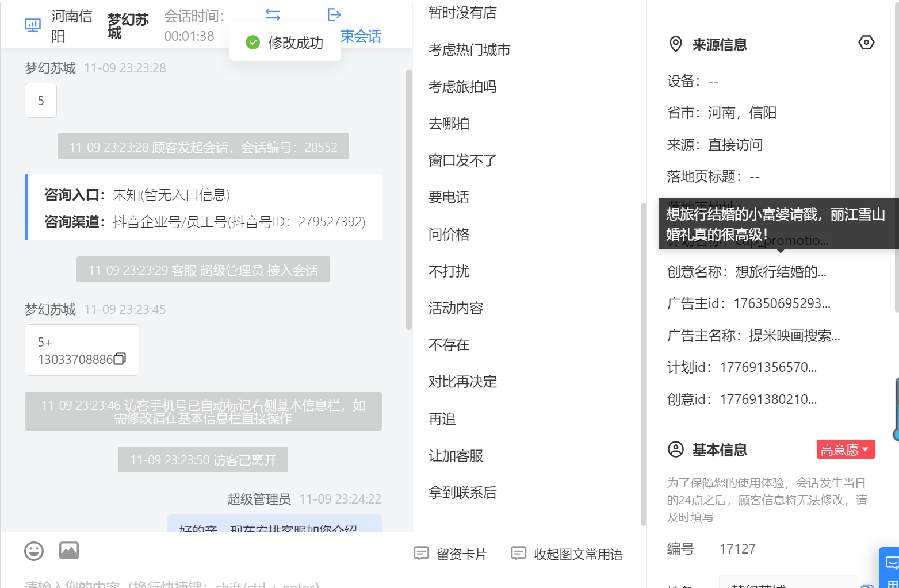The height and width of the screenshot is (588, 899).
Task: Select quick phrase 考虑旅拍吗
Action: pyautogui.click(x=462, y=87)
